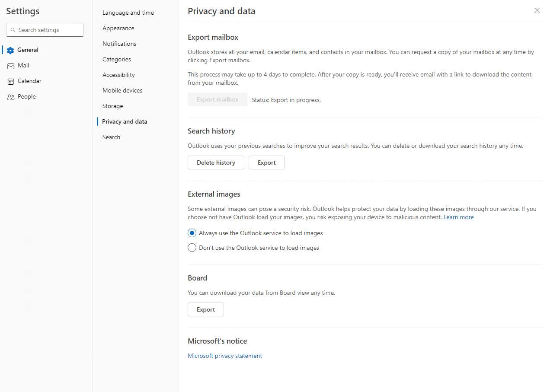Open Notifications settings page
547x392 pixels.
119,43
